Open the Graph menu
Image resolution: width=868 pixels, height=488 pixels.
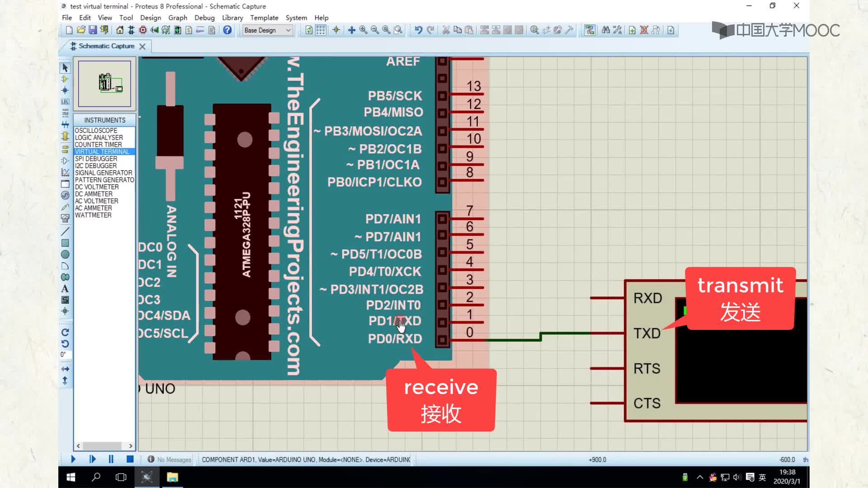178,18
